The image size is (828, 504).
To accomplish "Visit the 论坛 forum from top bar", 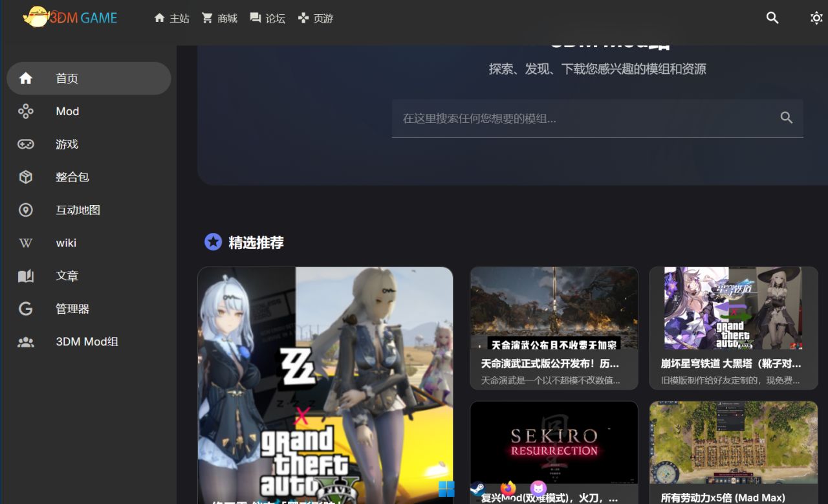I will coord(267,18).
